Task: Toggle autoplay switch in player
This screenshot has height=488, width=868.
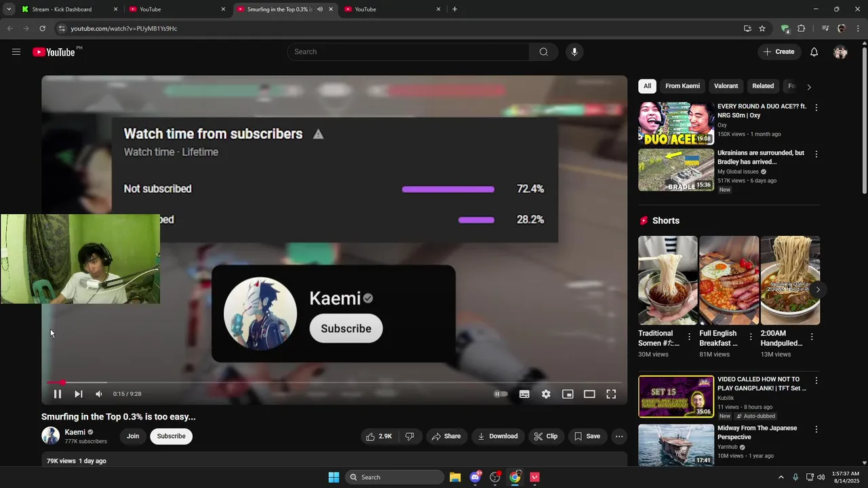Action: pos(500,394)
